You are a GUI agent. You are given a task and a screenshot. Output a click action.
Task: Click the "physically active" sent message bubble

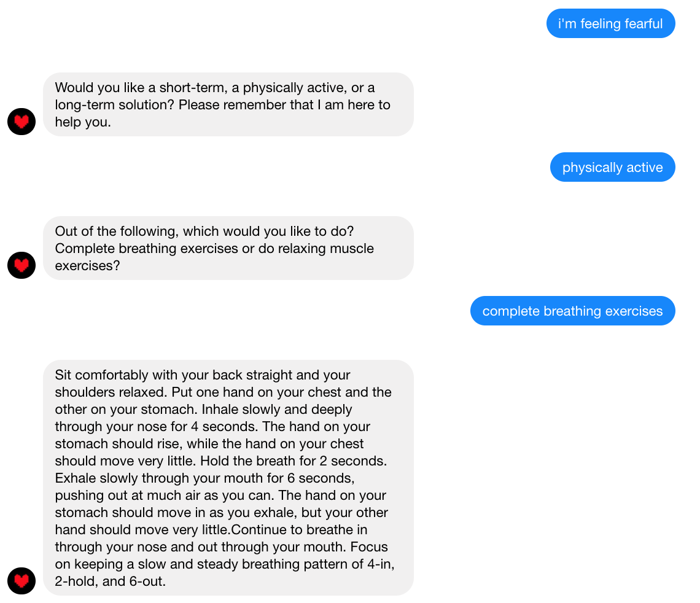coord(612,168)
